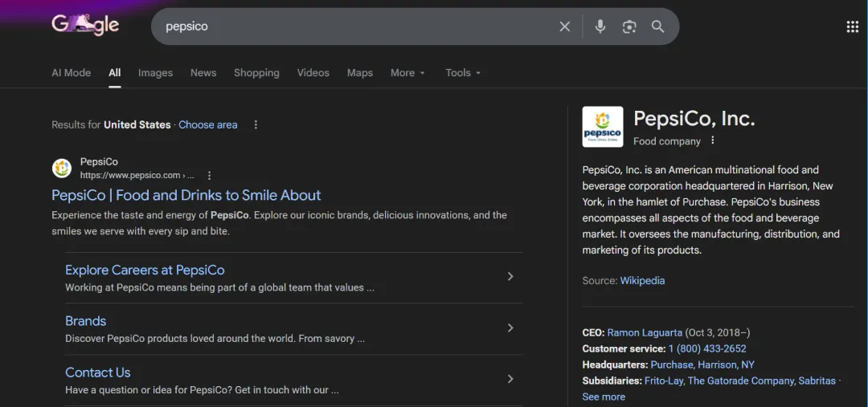The height and width of the screenshot is (407, 868).
Task: Open the Wikipedia source link
Action: coord(642,281)
